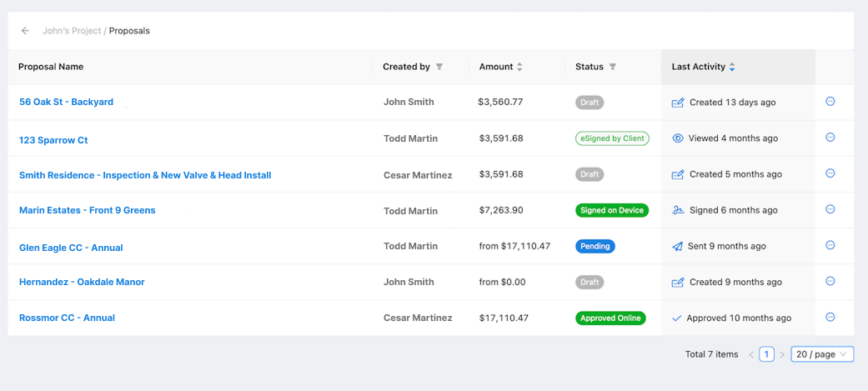Click John Smith in 56 Oak St row
The height and width of the screenshot is (391, 868).
point(409,102)
